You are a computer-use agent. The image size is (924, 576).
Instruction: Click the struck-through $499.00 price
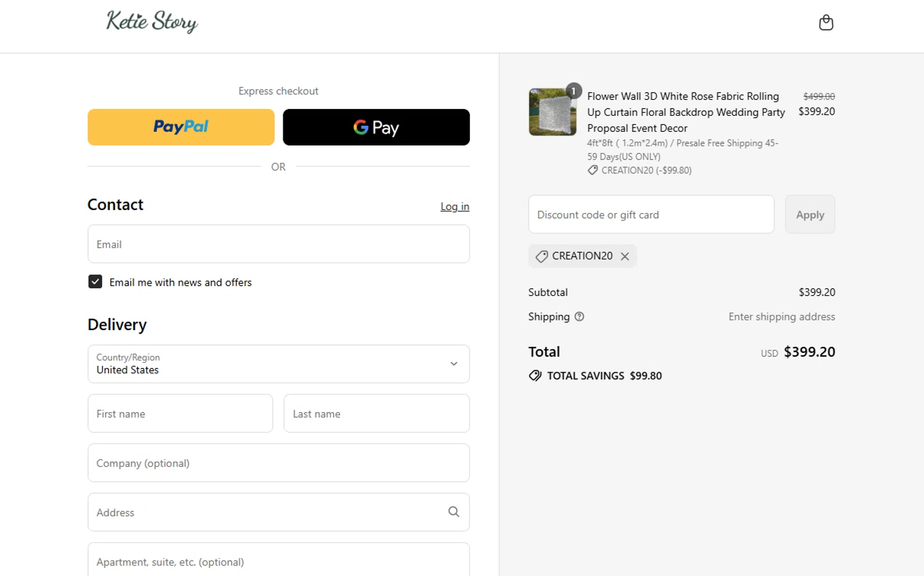coord(819,97)
